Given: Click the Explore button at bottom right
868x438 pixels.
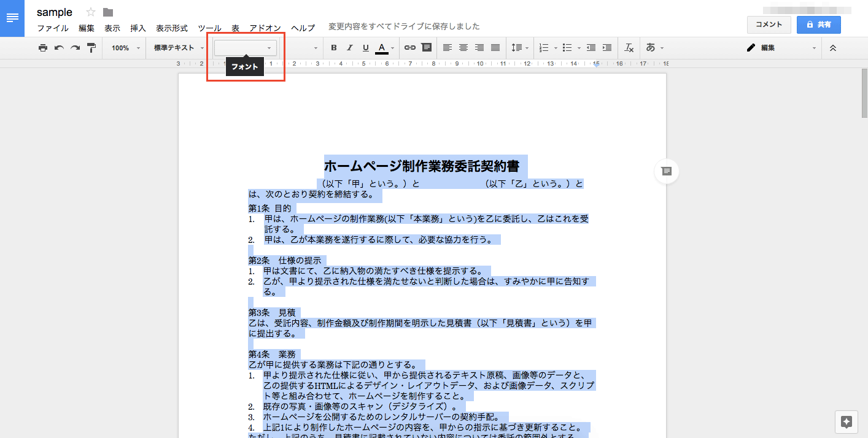Looking at the screenshot, I should click(x=847, y=421).
